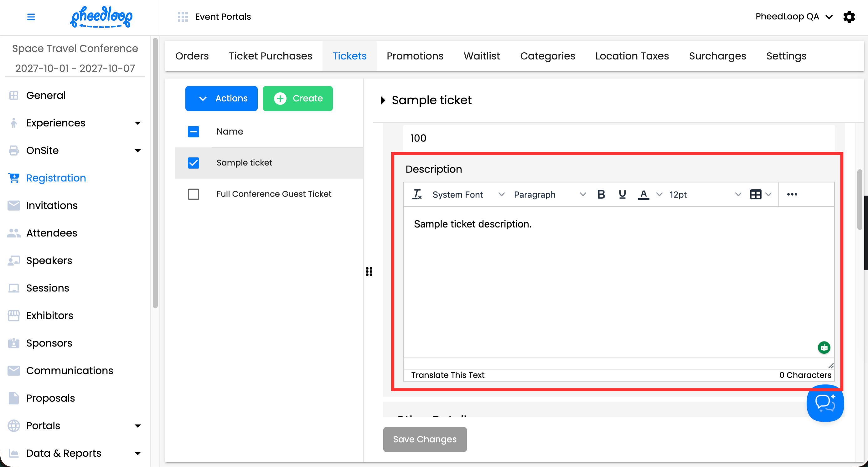Click the hamburger menu icon
The height and width of the screenshot is (467, 868).
click(31, 17)
